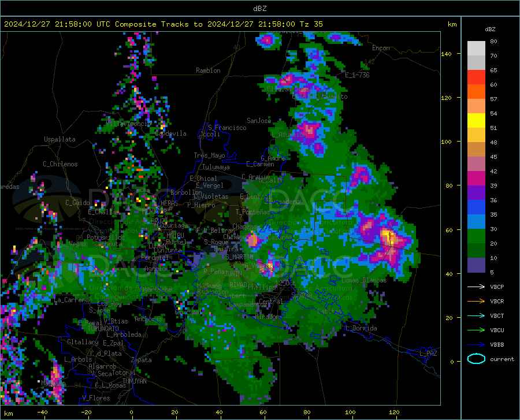Click the 'dBZ' title at top
Screen dimensions: 520x420
coord(259,9)
